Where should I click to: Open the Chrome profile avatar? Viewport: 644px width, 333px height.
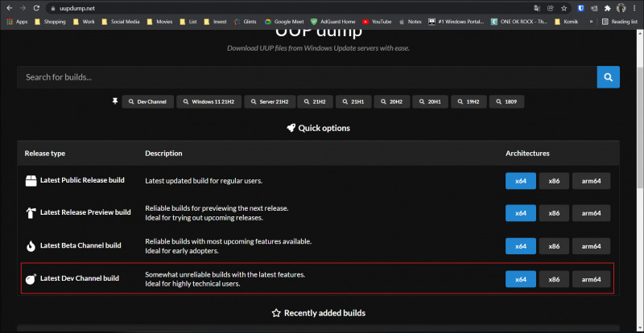pyautogui.click(x=621, y=8)
